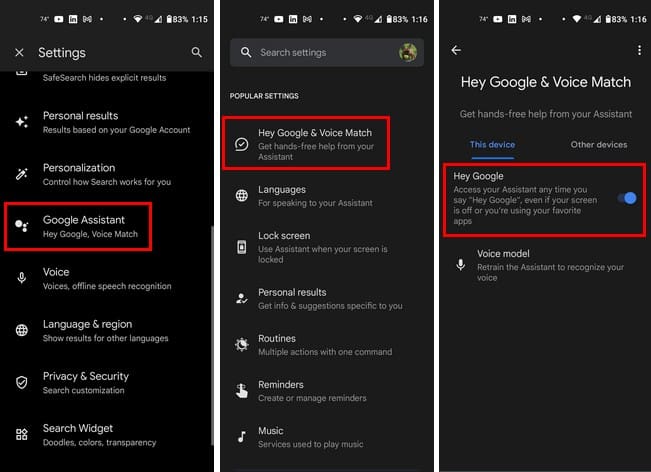Tap the search magnifier in Settings header
The height and width of the screenshot is (472, 651).
(197, 52)
